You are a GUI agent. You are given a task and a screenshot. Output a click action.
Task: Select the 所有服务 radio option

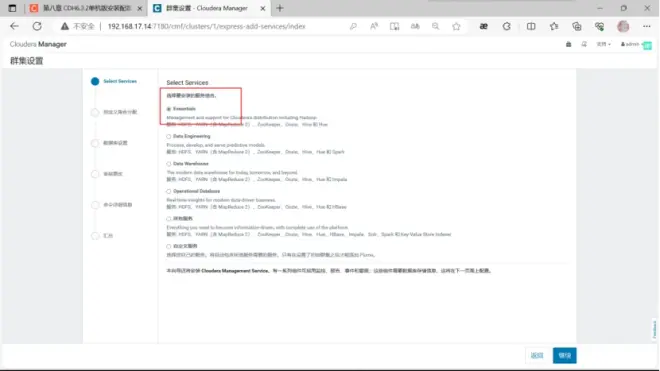[x=169, y=219]
